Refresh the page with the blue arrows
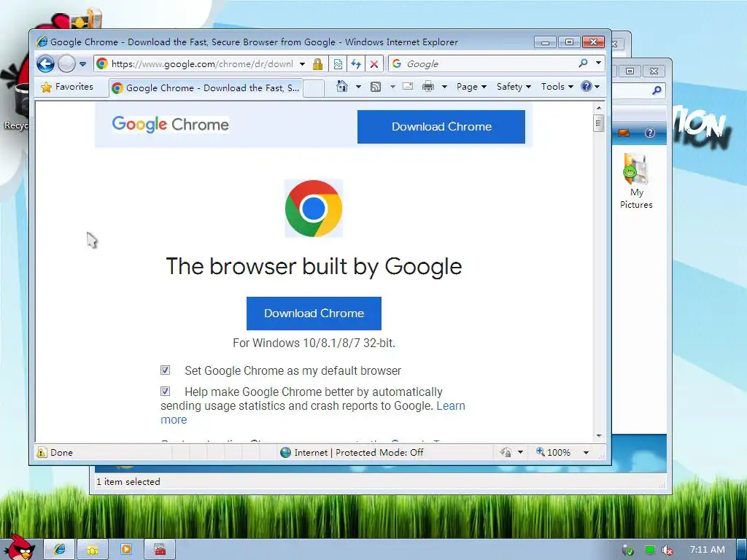 (356, 64)
